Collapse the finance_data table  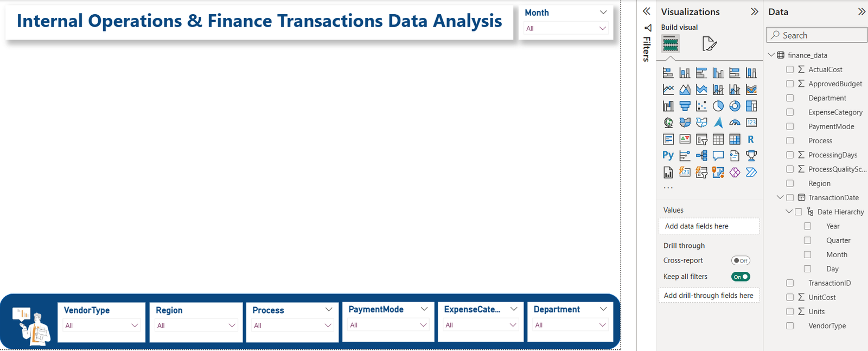click(771, 55)
